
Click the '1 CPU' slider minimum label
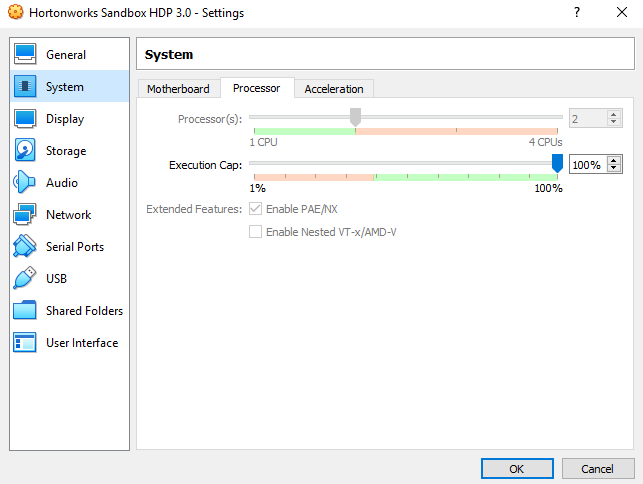tap(263, 142)
